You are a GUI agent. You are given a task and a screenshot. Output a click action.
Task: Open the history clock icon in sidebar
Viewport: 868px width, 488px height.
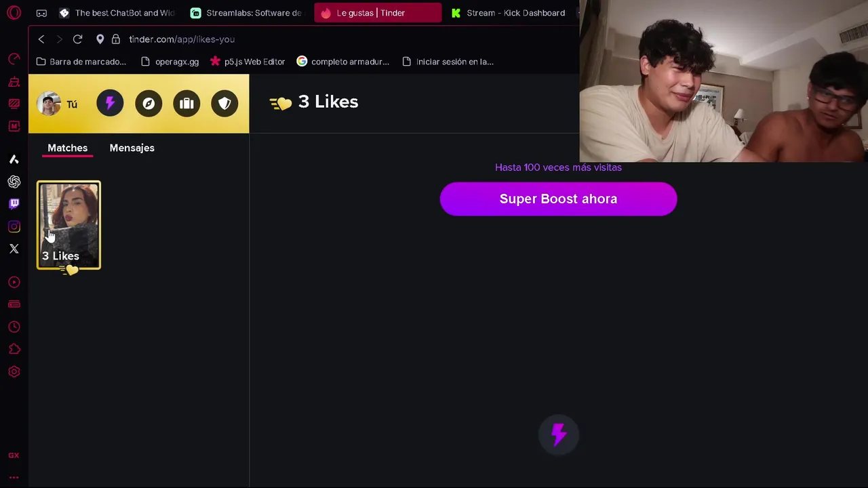(14, 327)
